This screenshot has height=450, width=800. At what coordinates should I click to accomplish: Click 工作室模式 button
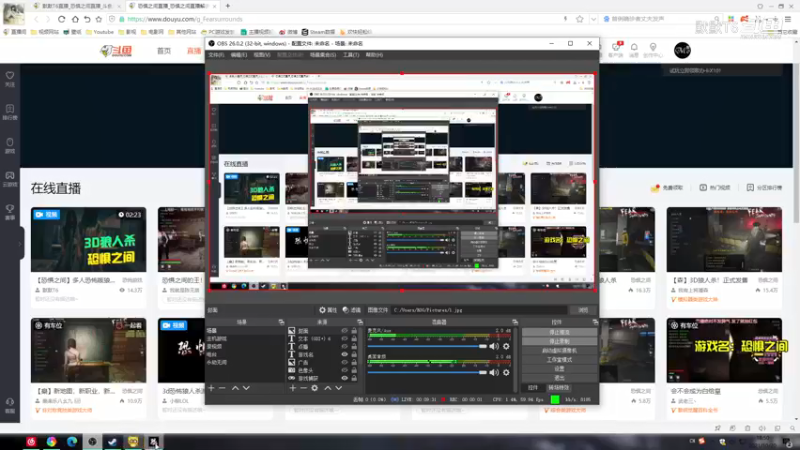[559, 360]
